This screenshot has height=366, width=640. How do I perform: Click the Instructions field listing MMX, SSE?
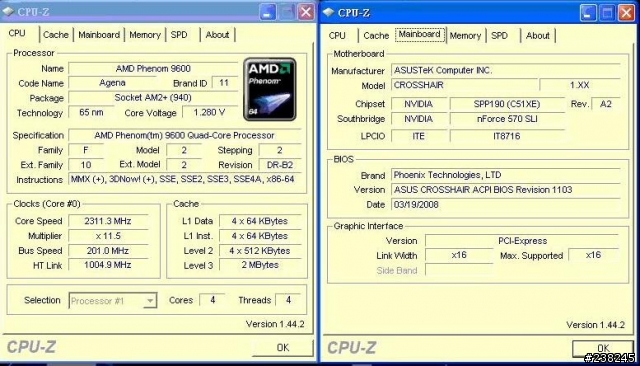(184, 179)
